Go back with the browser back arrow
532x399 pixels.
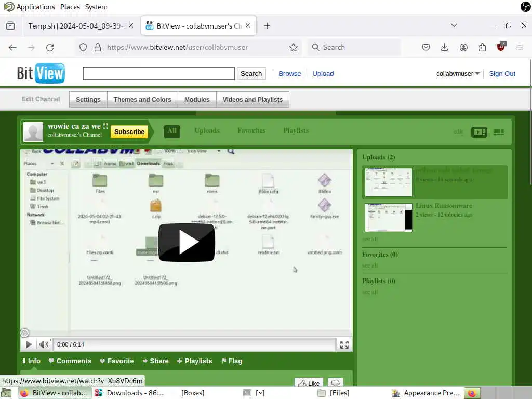click(x=12, y=47)
